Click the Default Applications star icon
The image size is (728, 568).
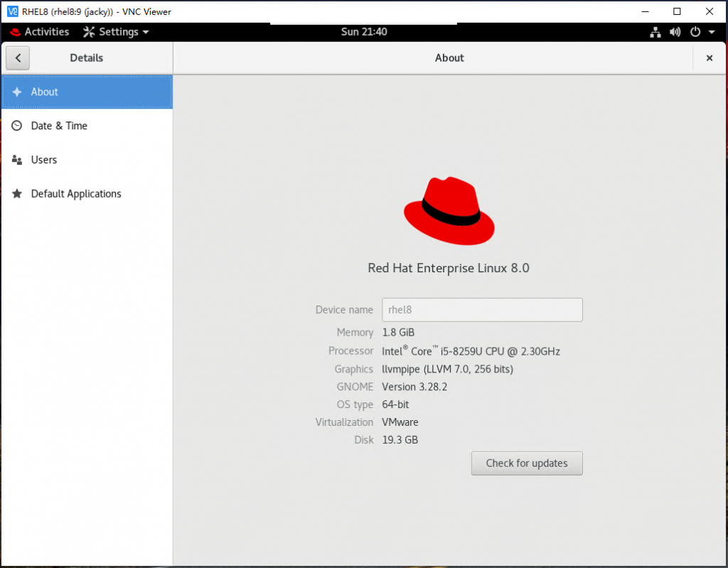click(x=17, y=193)
